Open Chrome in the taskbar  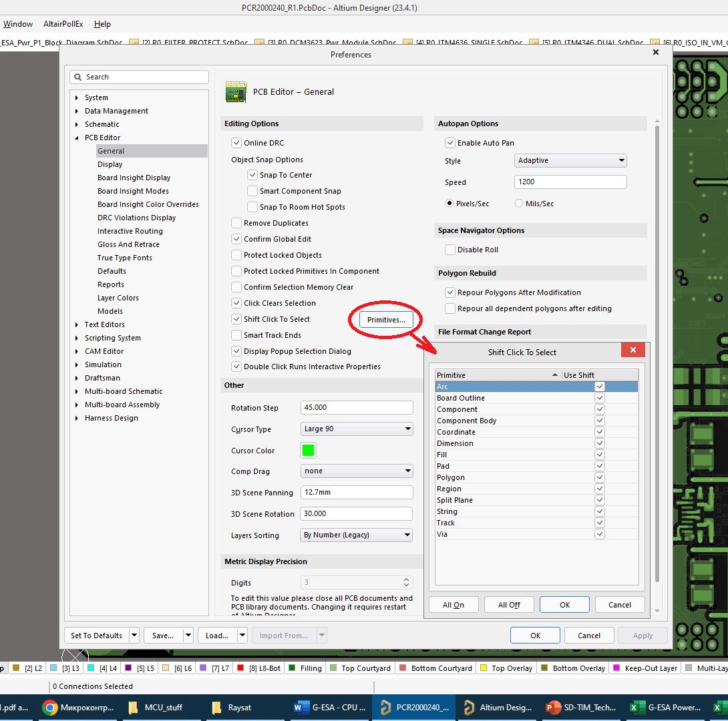click(78, 708)
